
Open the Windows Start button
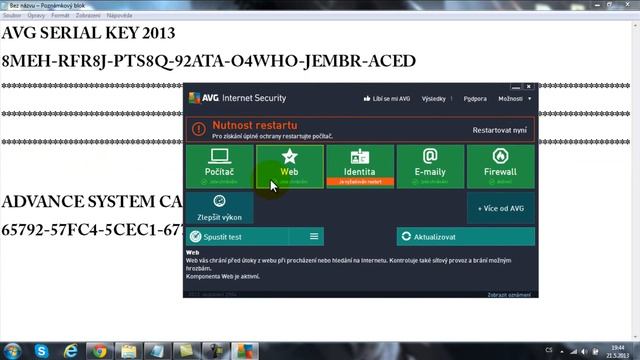(12, 351)
